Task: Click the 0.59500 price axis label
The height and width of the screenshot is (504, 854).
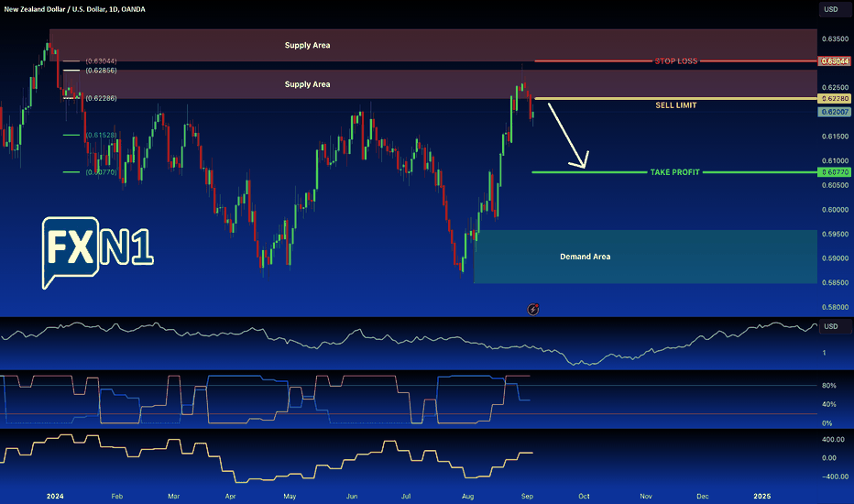Action: click(835, 234)
